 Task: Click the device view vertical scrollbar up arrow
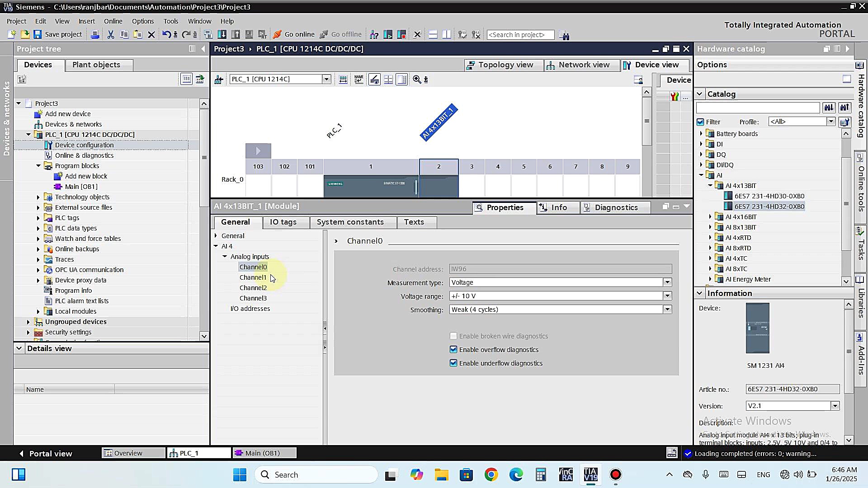tap(646, 92)
